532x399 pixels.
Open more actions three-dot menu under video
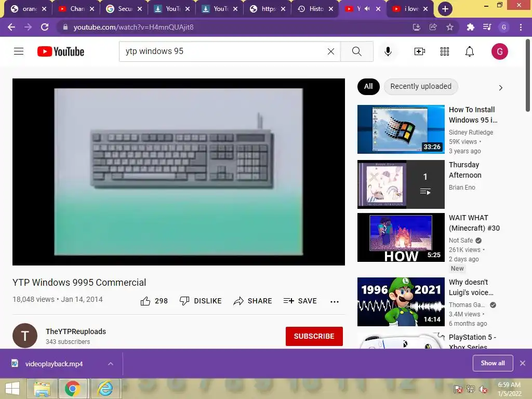335,302
